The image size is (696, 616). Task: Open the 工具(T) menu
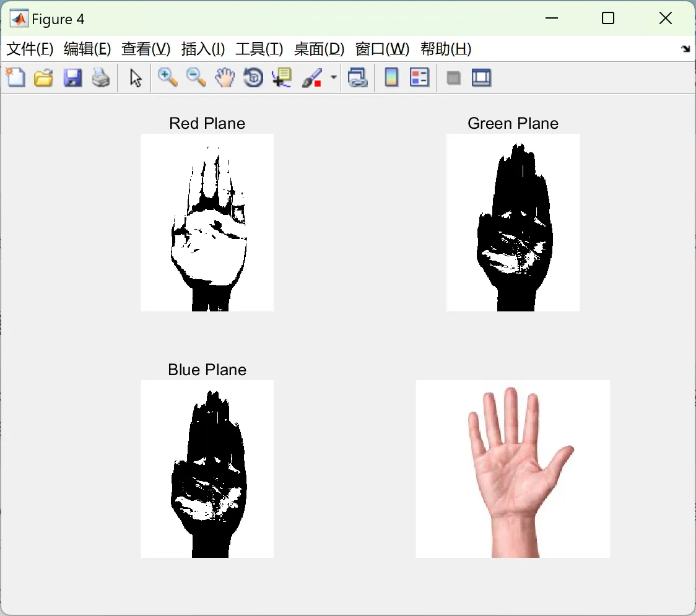point(259,49)
